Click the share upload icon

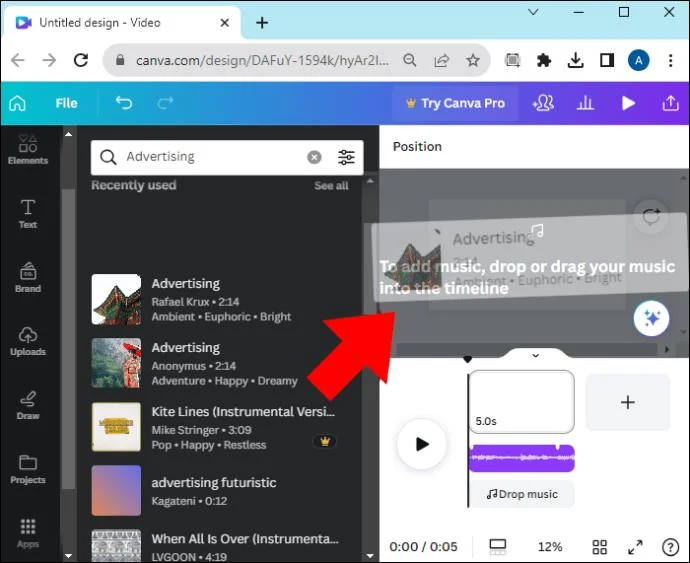[670, 103]
